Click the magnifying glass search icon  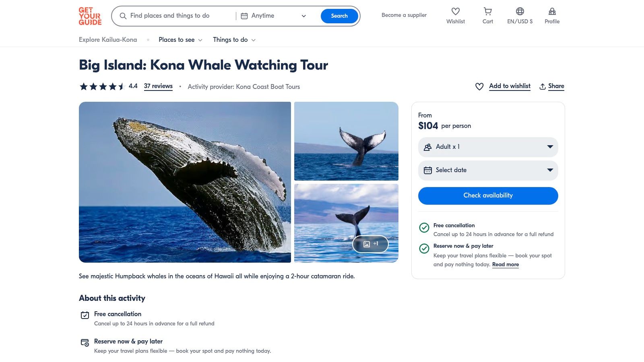[123, 16]
